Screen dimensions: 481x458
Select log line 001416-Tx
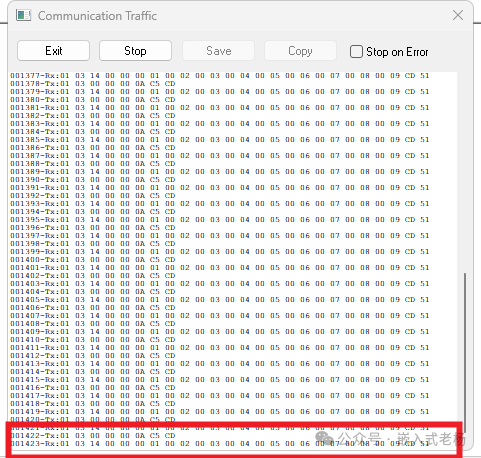click(93, 388)
